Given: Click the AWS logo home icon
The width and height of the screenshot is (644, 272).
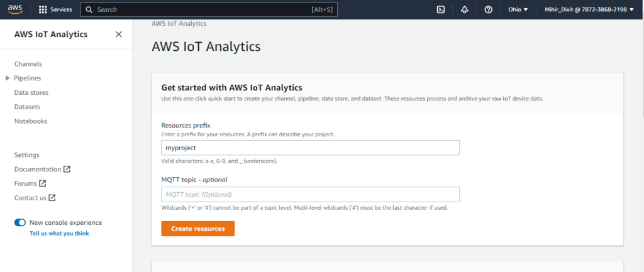Looking at the screenshot, I should click(15, 9).
